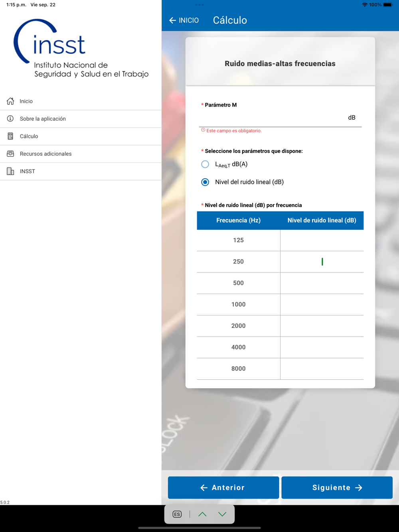Click the 'Frecuencia (Hz)' column header
Image resolution: width=399 pixels, height=532 pixels.
pyautogui.click(x=239, y=221)
